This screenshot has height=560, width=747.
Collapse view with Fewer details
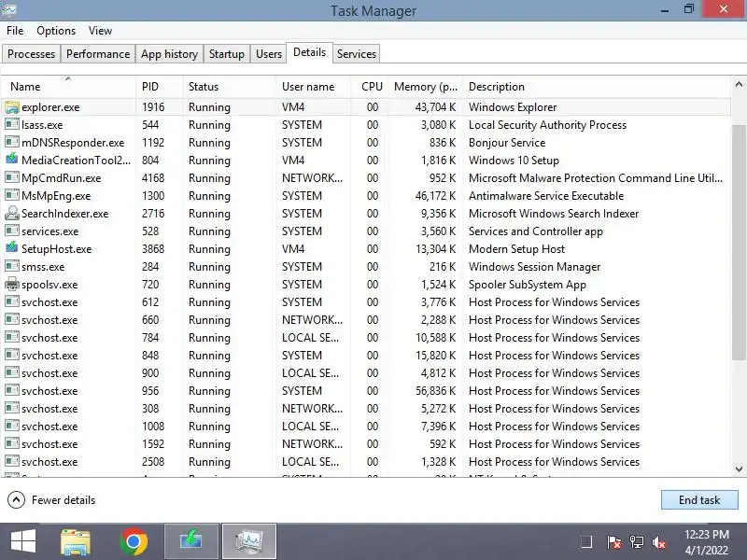tap(51, 500)
